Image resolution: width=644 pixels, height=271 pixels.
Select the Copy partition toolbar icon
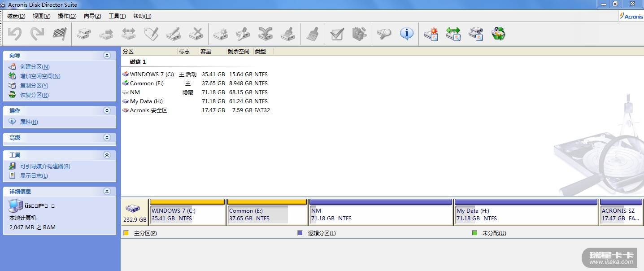coord(84,34)
